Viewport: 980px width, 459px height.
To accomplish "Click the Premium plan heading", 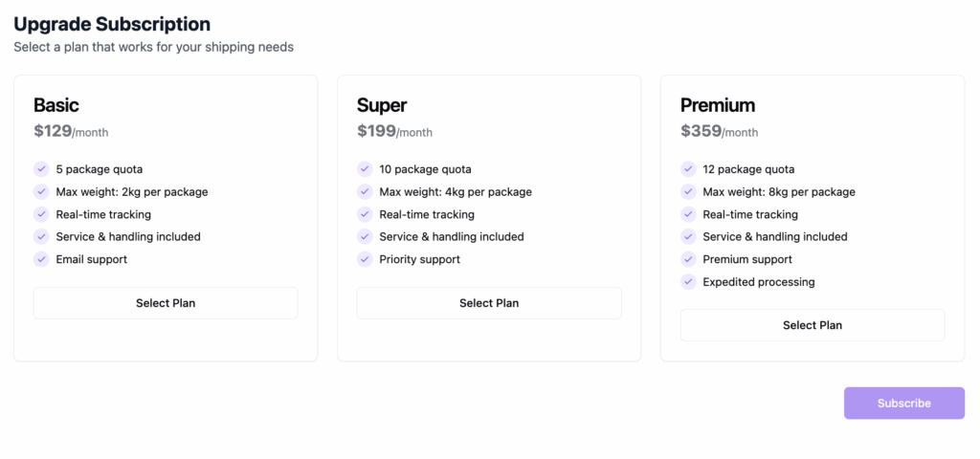I will [x=718, y=105].
